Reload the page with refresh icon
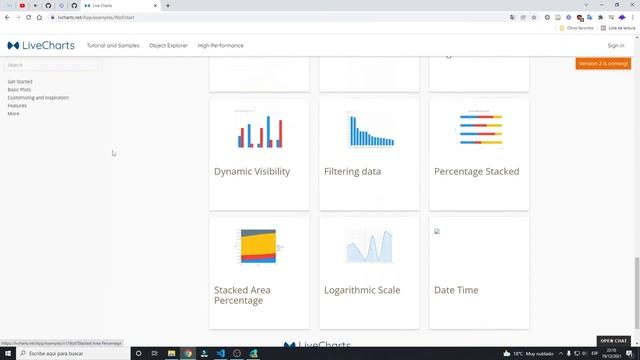 29,18
